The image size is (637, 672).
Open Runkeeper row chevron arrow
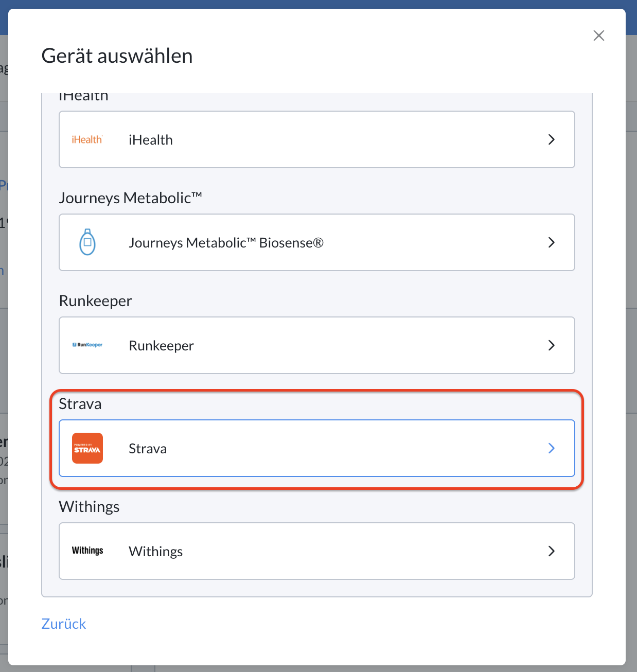click(552, 345)
